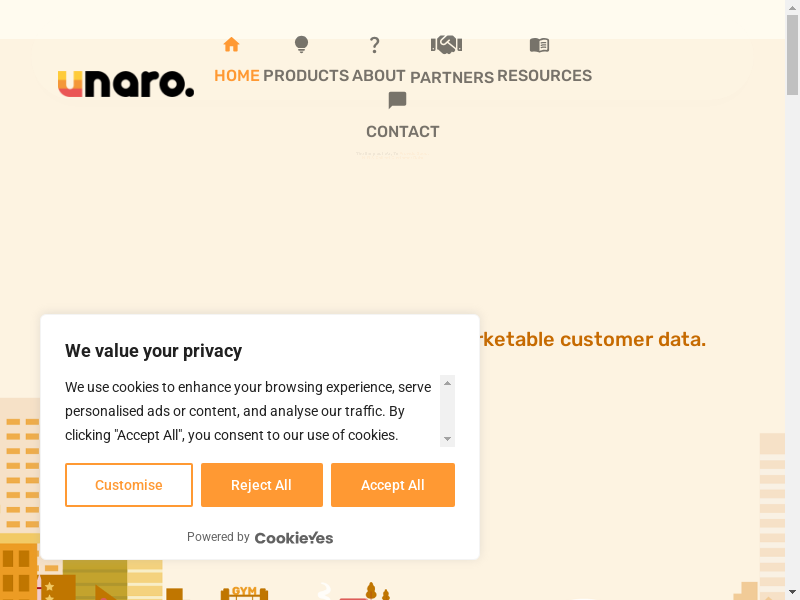Open the CookieYes logo link
Image resolution: width=800 pixels, height=600 pixels.
294,537
